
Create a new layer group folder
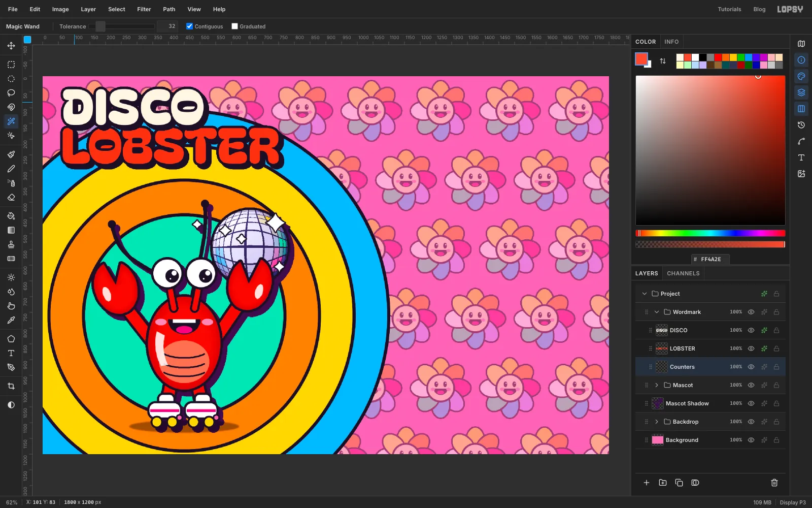(x=663, y=483)
